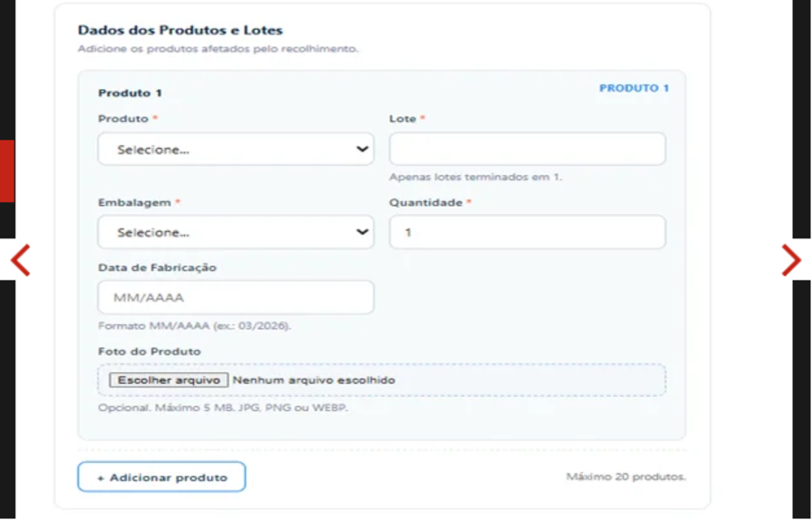Click into the Quantidade field showing 1
812x520 pixels.
click(527, 232)
